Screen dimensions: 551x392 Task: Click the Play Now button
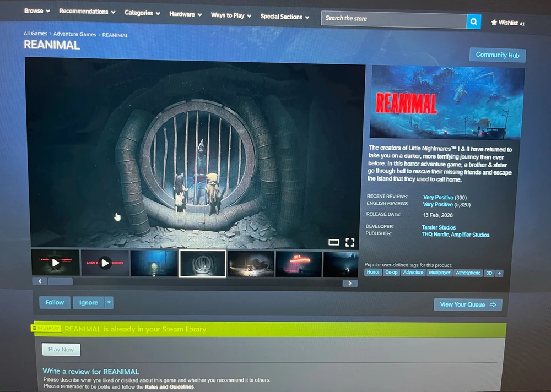click(x=61, y=350)
